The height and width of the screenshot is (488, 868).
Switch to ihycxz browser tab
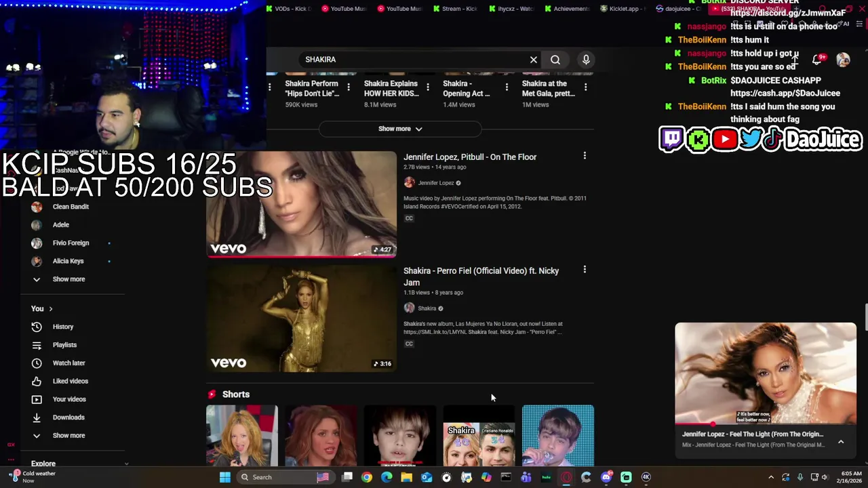coord(511,9)
